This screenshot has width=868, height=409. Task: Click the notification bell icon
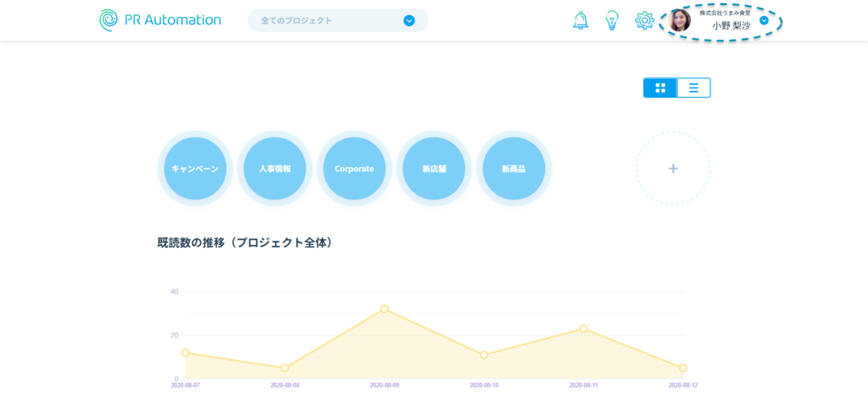pyautogui.click(x=581, y=20)
